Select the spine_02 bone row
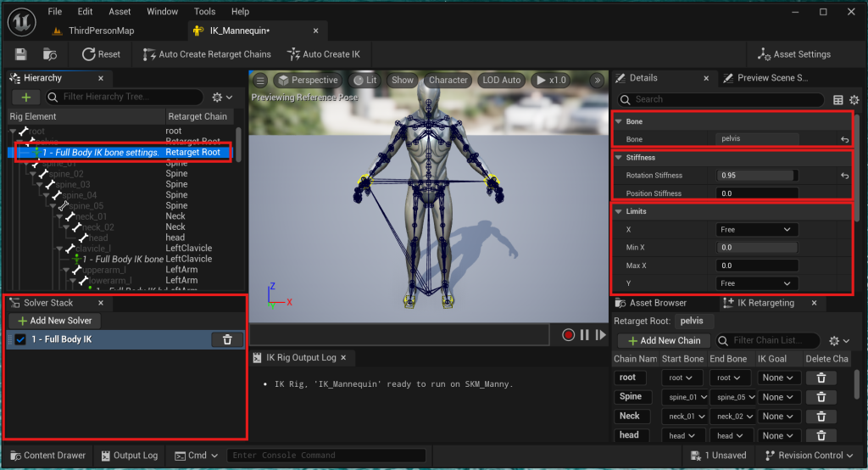The height and width of the screenshot is (470, 868). click(122, 174)
